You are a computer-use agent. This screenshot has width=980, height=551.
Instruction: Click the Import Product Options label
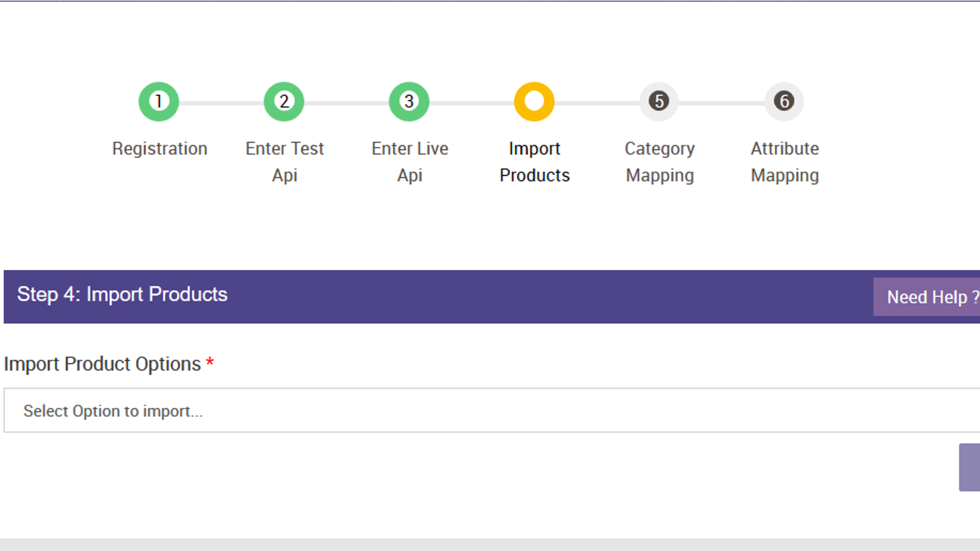click(102, 364)
